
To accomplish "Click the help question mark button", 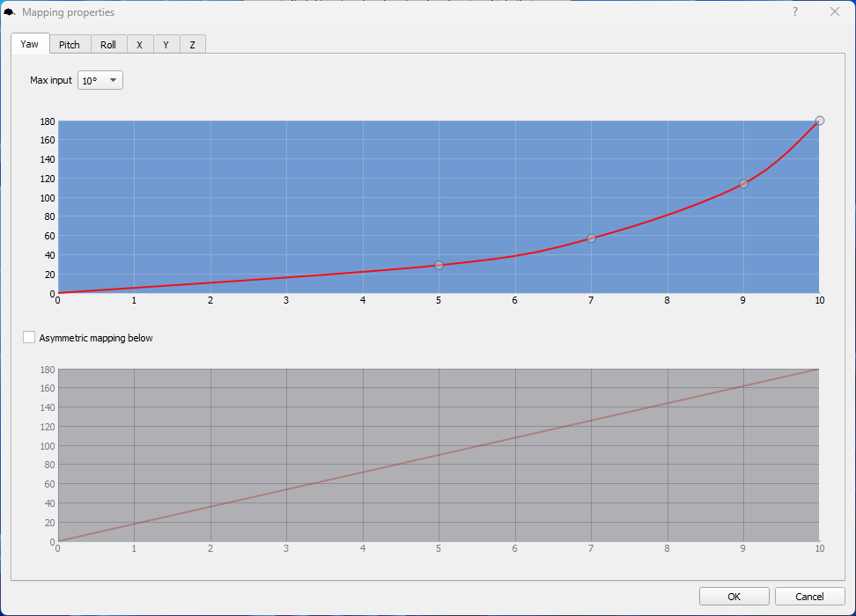I will (x=794, y=12).
